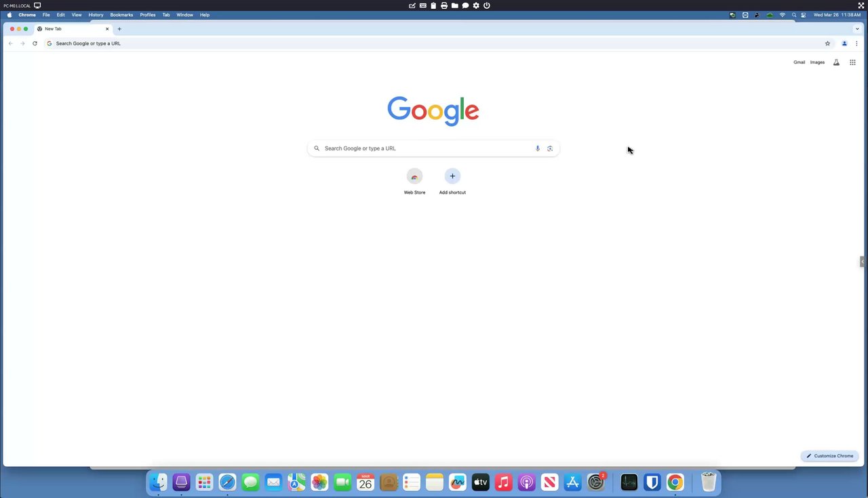Click the microphone voice search icon
Screen dimensions: 868x498
[538, 148]
